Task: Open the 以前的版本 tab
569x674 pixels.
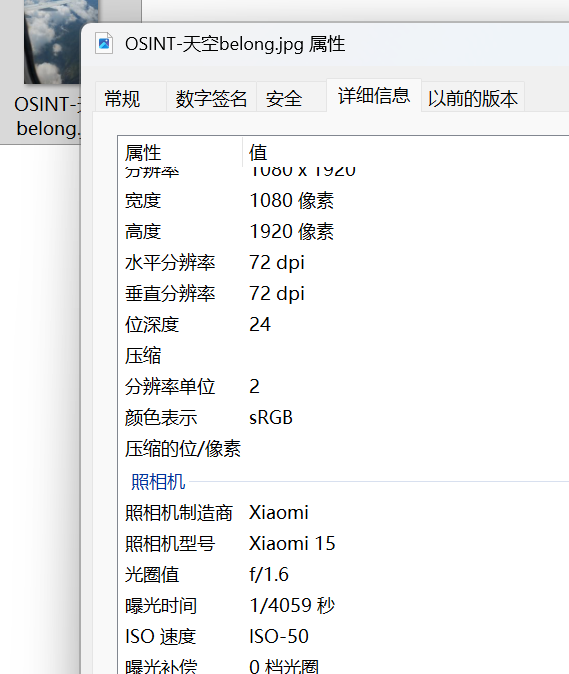Action: point(473,98)
